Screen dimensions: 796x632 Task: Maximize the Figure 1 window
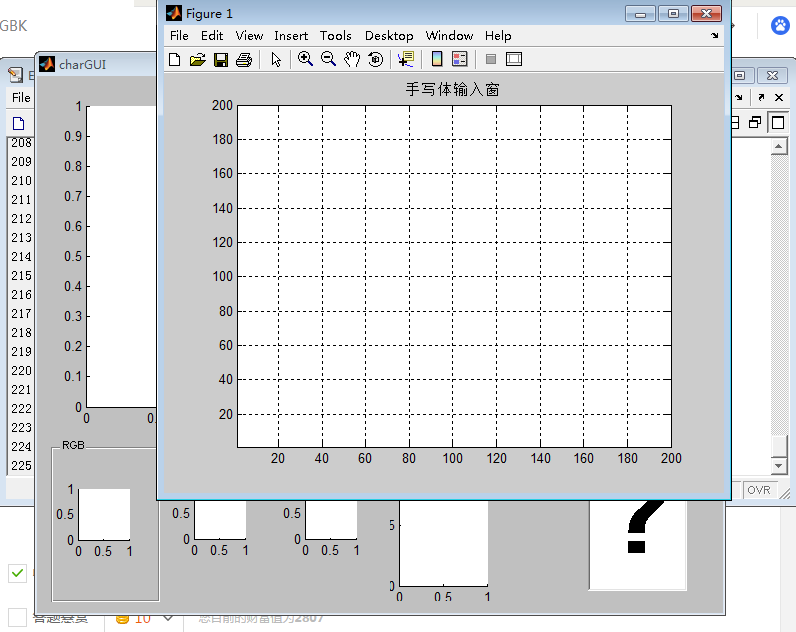[x=673, y=14]
